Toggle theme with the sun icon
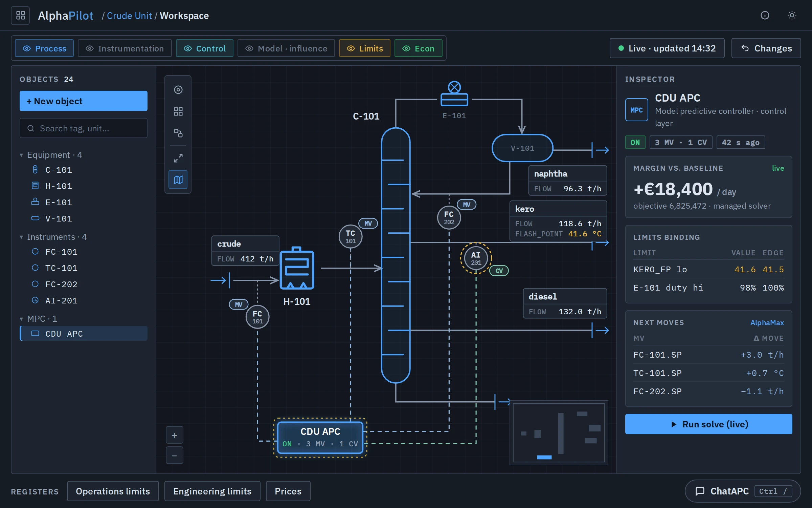Screen dimensions: 812x508 792,15
